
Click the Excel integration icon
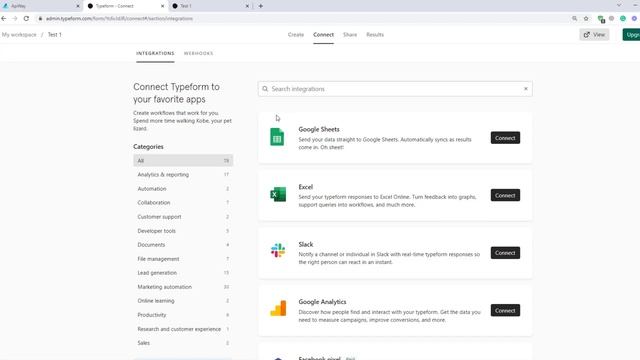click(x=278, y=194)
